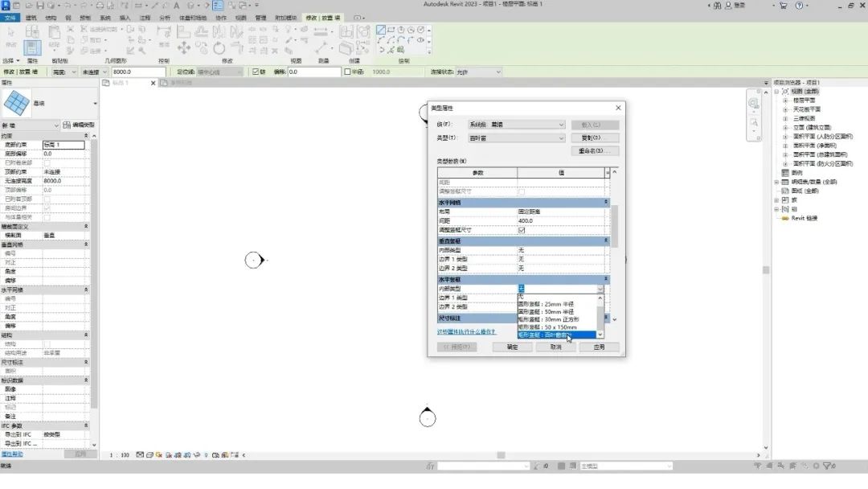This screenshot has width=868, height=489.
Task: Click the Print icon in quick access toolbar
Action: pyautogui.click(x=100, y=6)
